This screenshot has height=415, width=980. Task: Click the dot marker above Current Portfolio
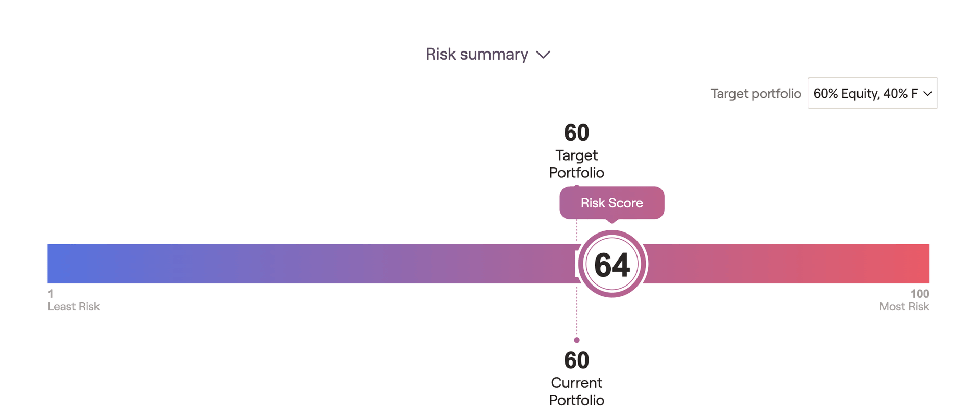click(x=577, y=340)
